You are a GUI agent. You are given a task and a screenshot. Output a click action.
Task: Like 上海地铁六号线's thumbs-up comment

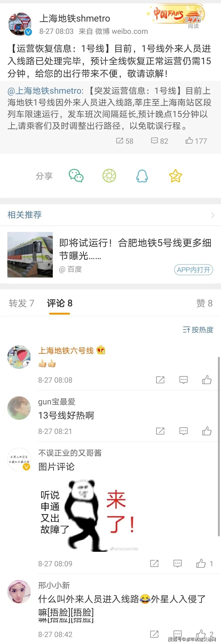click(206, 380)
